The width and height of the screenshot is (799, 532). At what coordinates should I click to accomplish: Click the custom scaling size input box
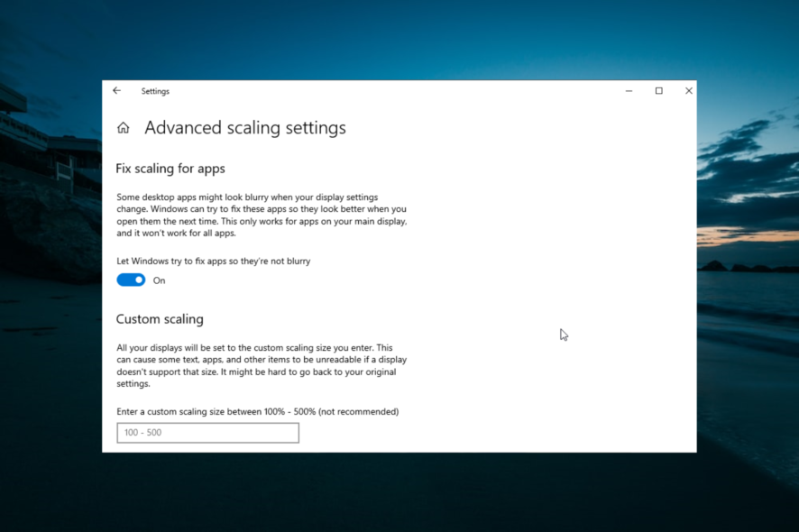pyautogui.click(x=207, y=433)
